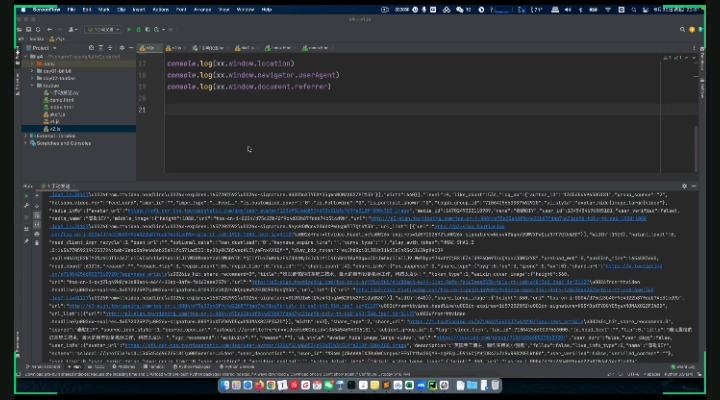This screenshot has height=400, width=720.
Task: Expand Scratches and Consoles node
Action: coord(26,143)
